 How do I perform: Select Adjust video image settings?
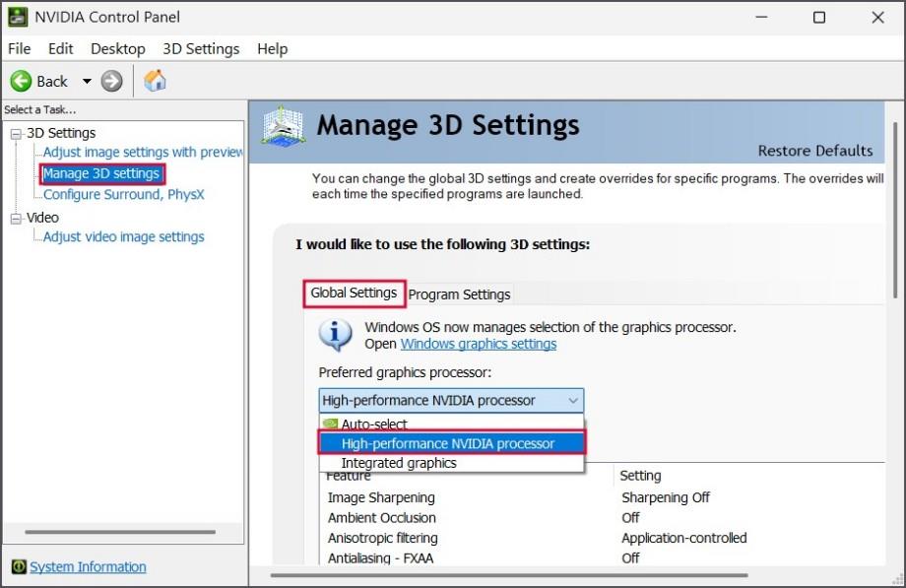[x=124, y=237]
